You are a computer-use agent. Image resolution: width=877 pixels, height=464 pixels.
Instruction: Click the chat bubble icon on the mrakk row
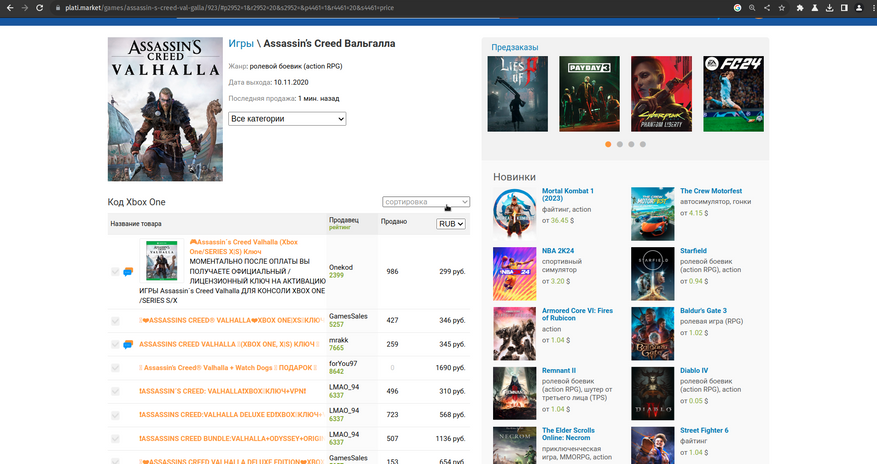pyautogui.click(x=128, y=344)
